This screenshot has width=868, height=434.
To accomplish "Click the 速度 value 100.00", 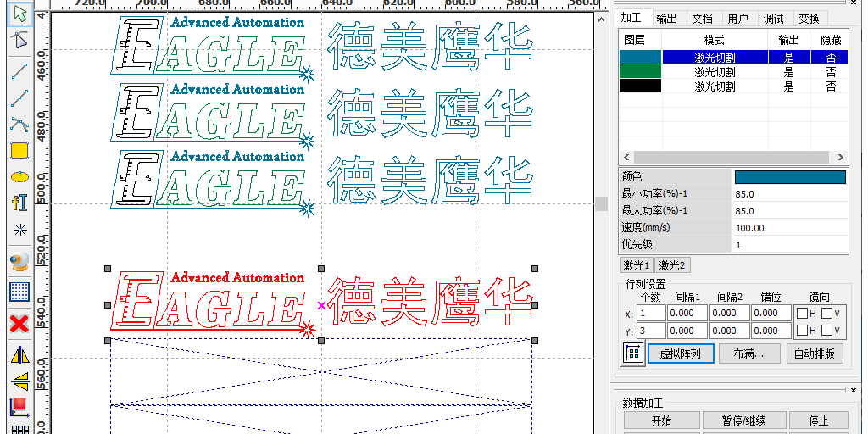I will [x=790, y=228].
